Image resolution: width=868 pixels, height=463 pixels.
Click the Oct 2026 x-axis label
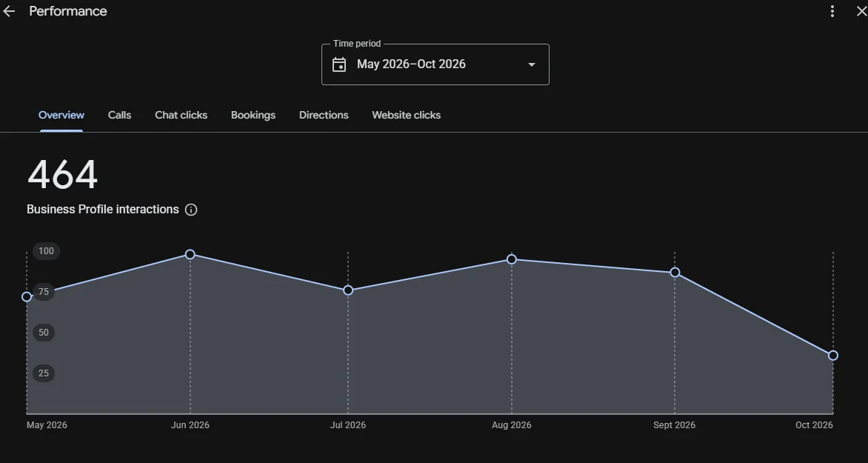click(x=814, y=425)
